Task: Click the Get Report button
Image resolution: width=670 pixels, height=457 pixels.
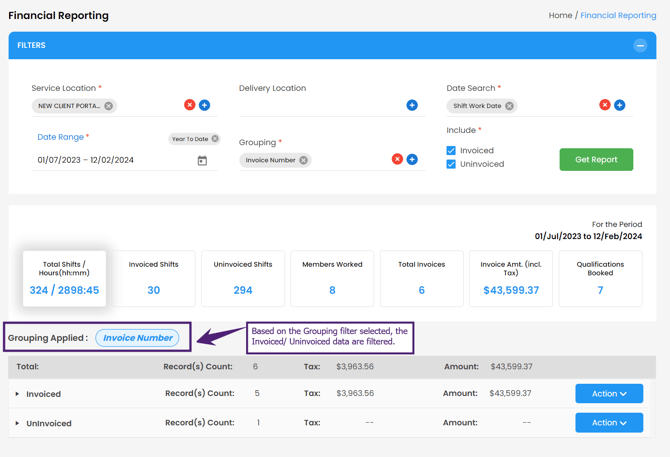Action: pos(596,159)
